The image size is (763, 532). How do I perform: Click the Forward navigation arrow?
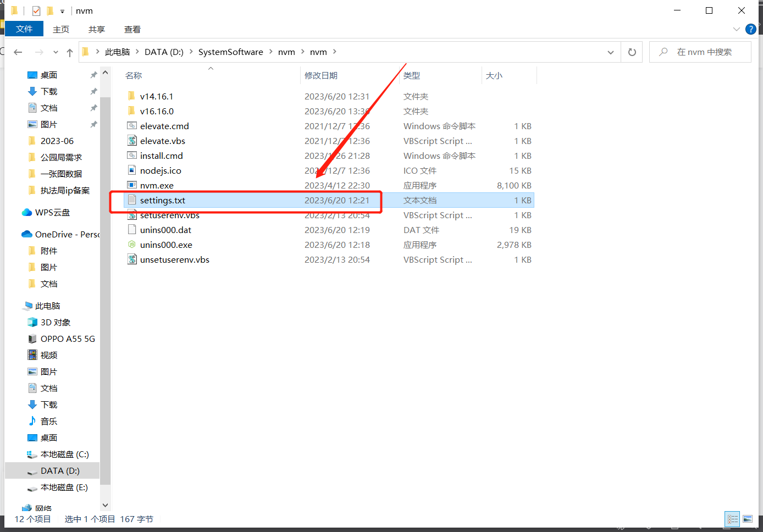pyautogui.click(x=39, y=52)
